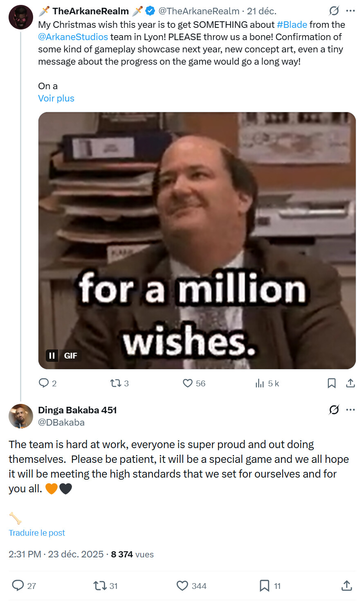Bookmark TheArkaneRealm's post
364x602 pixels.
pos(332,383)
